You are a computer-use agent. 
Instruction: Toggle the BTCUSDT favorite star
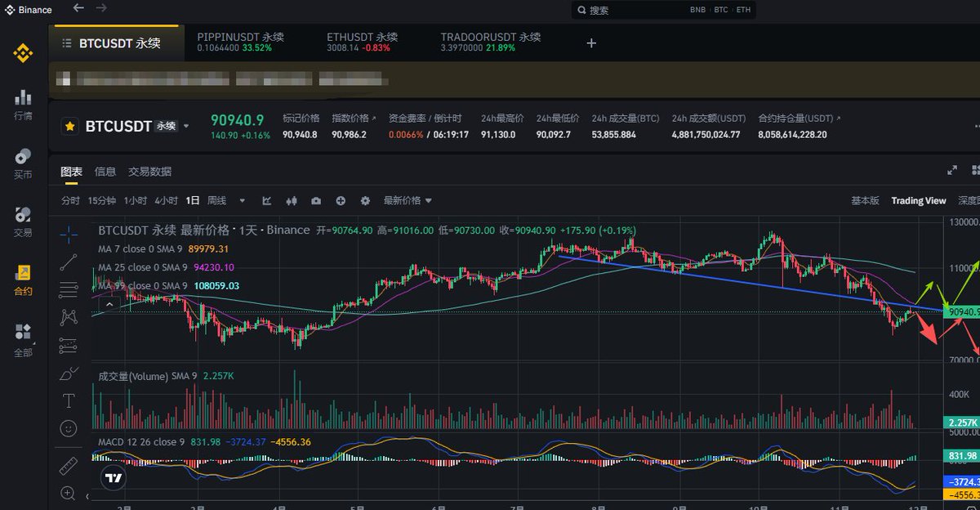[71, 127]
